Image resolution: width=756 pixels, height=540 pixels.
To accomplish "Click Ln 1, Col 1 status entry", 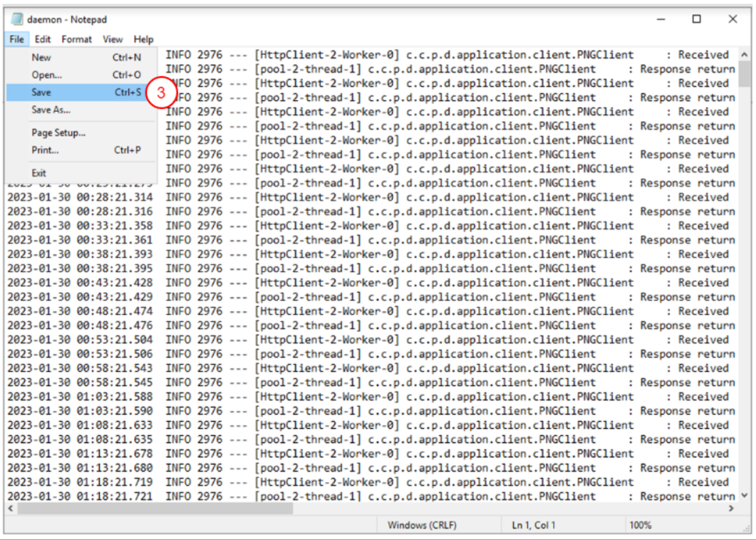I will 533,525.
